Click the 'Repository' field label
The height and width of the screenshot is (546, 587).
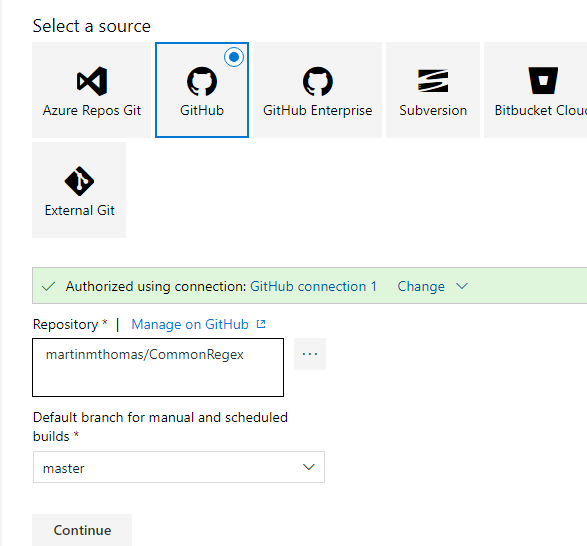pos(66,324)
